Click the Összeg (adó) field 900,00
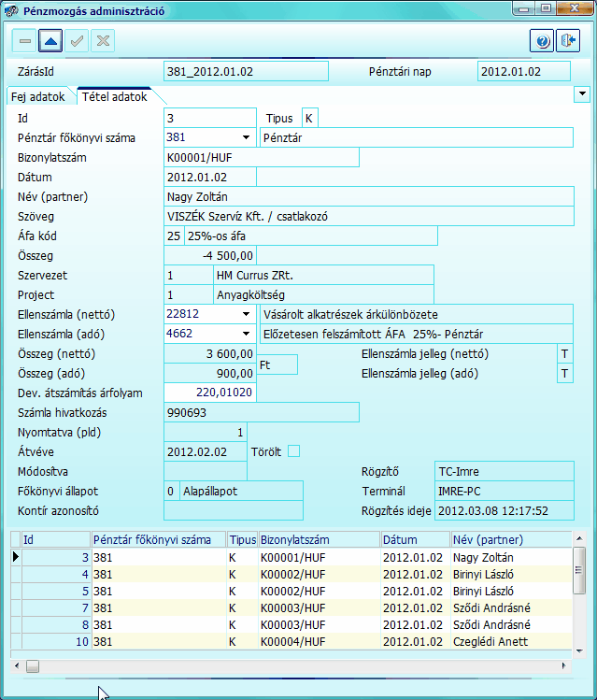 (210, 373)
